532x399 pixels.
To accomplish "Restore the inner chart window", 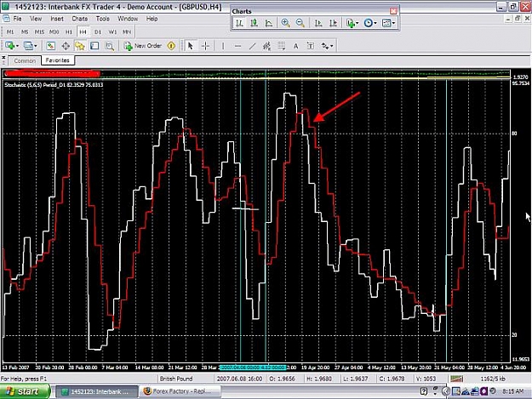I will 518,19.
